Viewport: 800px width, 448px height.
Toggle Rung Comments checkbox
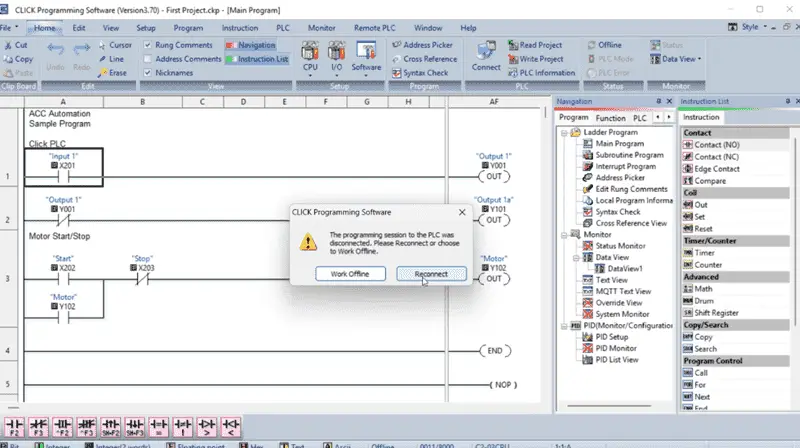pos(147,45)
